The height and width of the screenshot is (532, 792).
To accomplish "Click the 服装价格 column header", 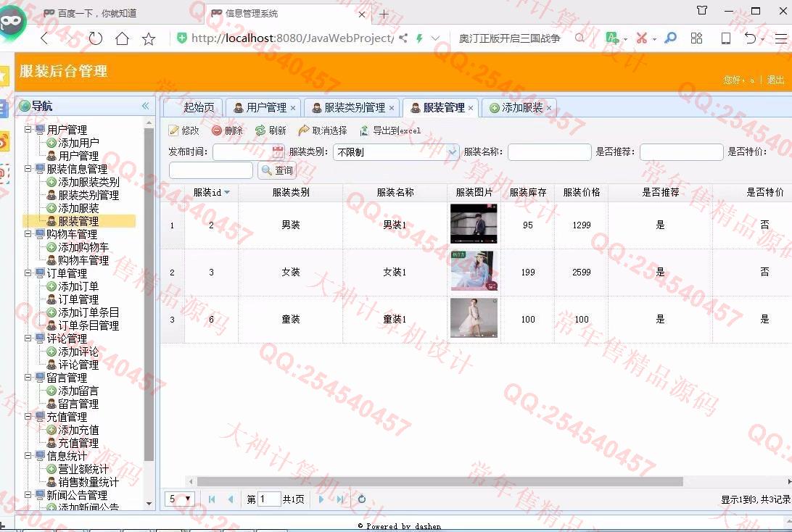I will pos(582,192).
